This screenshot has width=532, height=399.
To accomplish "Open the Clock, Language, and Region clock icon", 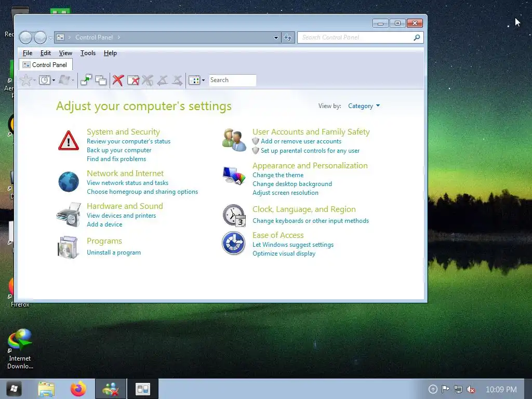I will pyautogui.click(x=234, y=215).
